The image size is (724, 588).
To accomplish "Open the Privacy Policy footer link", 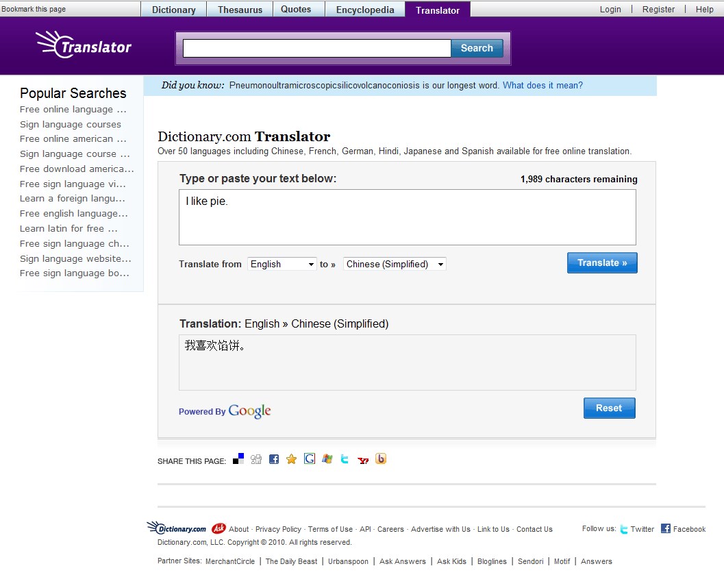I will click(x=278, y=529).
